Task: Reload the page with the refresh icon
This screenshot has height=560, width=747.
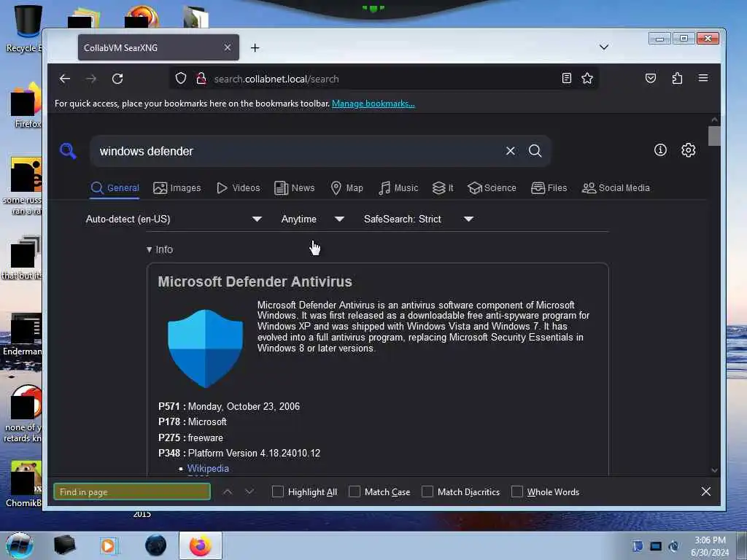Action: [117, 79]
